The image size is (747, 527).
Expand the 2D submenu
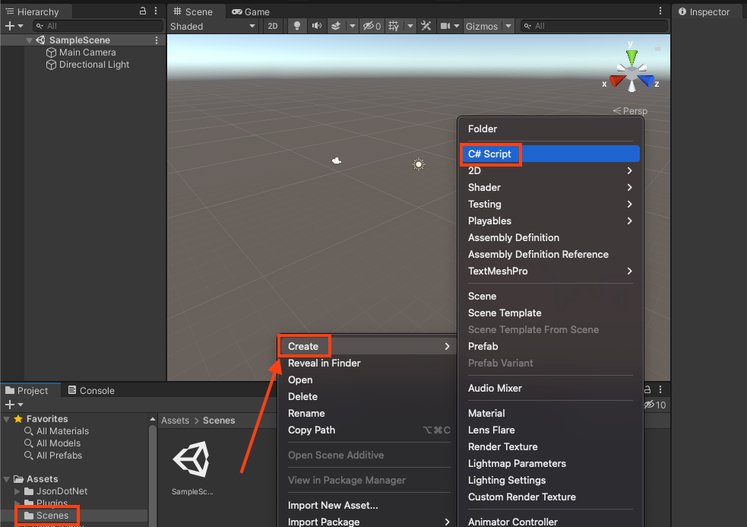[550, 171]
